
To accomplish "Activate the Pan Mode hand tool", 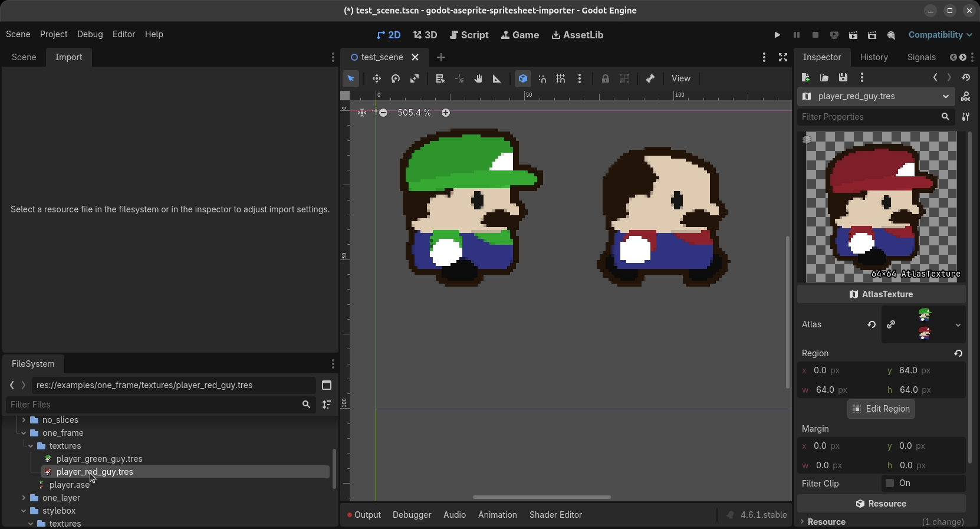I will (x=478, y=78).
